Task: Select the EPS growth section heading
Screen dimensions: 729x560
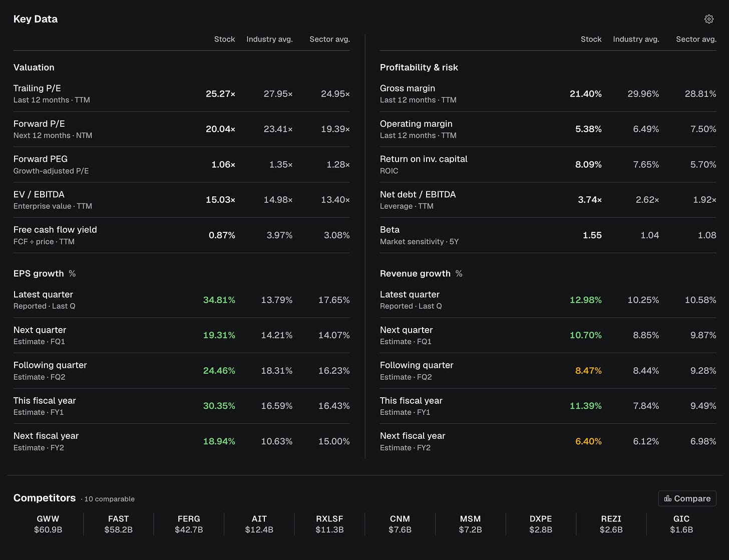Action: pyautogui.click(x=39, y=273)
